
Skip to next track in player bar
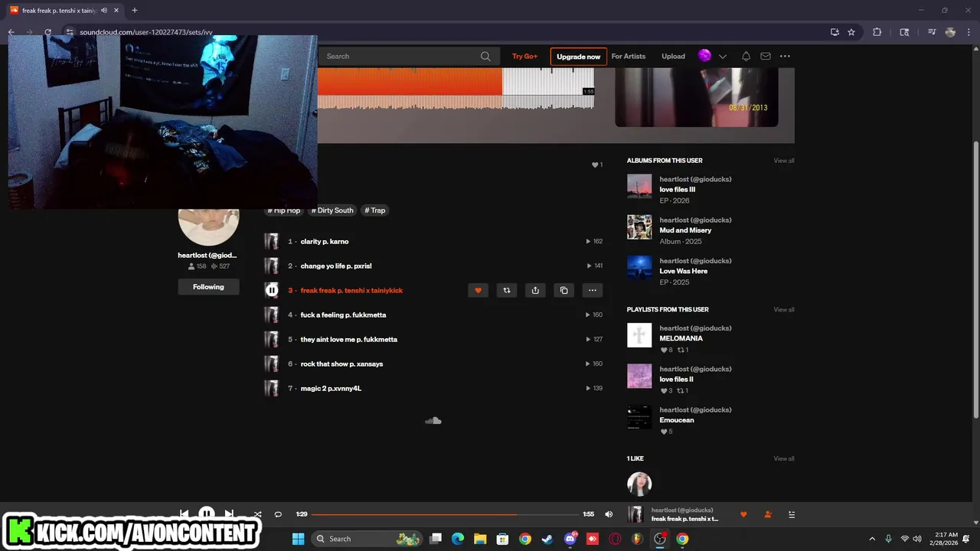229,514
